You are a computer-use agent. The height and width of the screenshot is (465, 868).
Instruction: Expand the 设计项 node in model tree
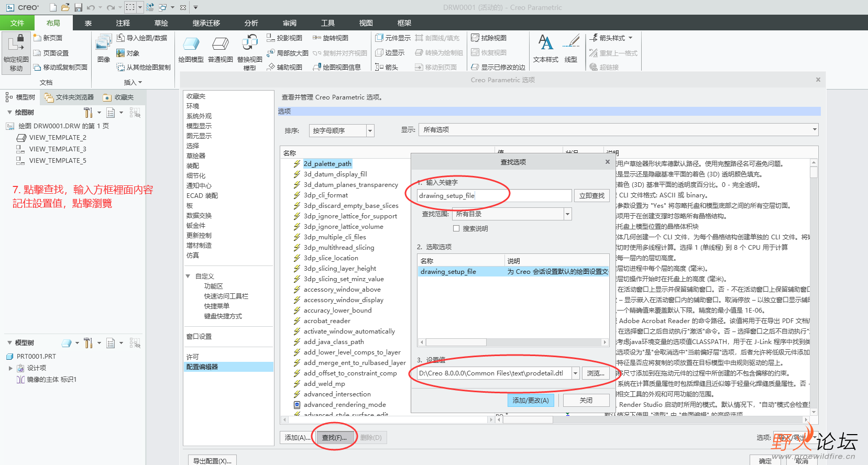[10, 368]
